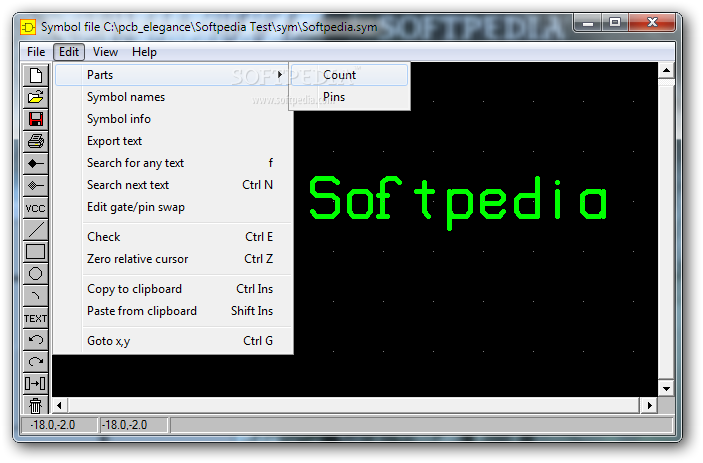Open the View menu
The width and height of the screenshot is (703, 463).
(x=105, y=52)
